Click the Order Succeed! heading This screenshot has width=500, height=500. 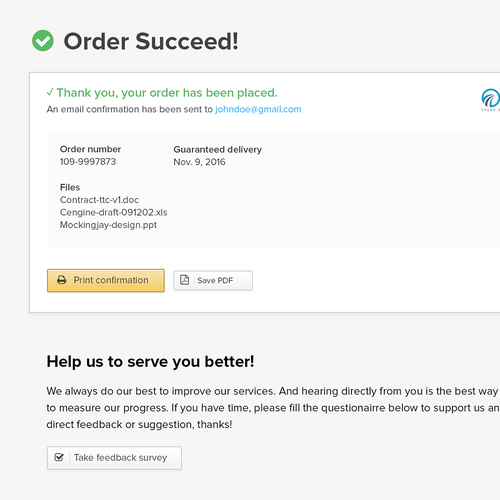coord(151,41)
